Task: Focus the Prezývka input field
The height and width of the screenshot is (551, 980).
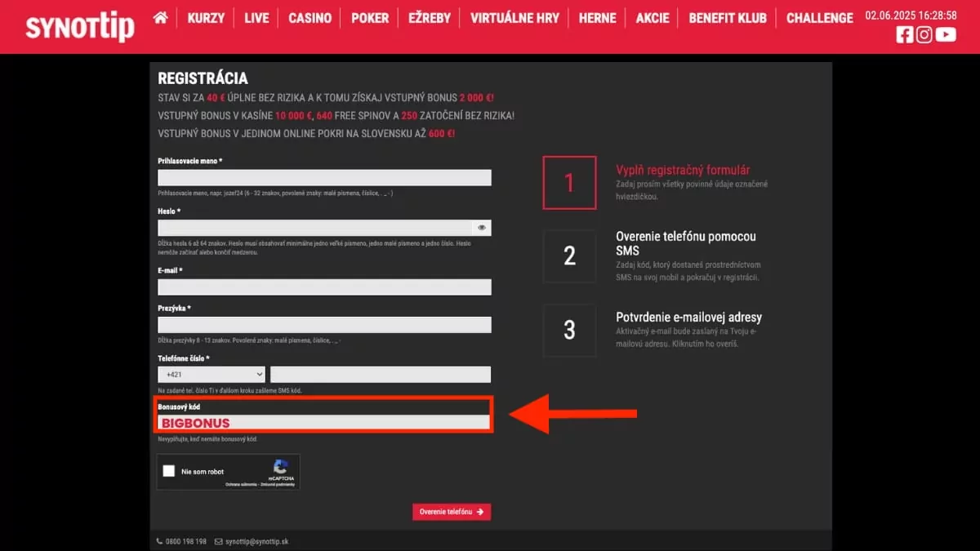Action: coord(324,325)
